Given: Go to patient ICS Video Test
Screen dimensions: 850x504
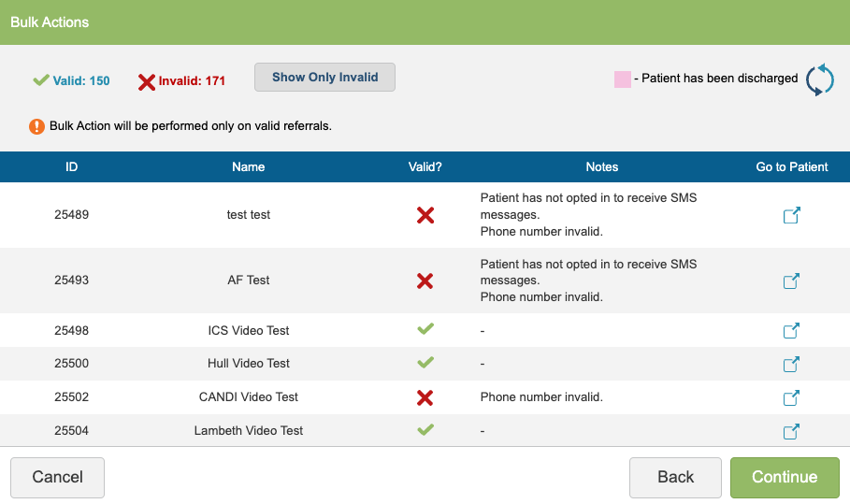Looking at the screenshot, I should (791, 330).
